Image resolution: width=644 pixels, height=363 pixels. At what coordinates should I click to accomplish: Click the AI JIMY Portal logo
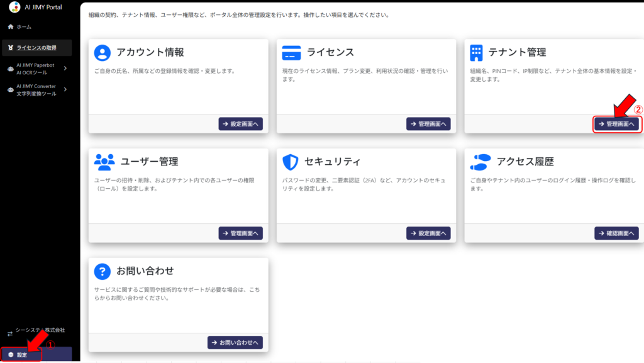(14, 7)
